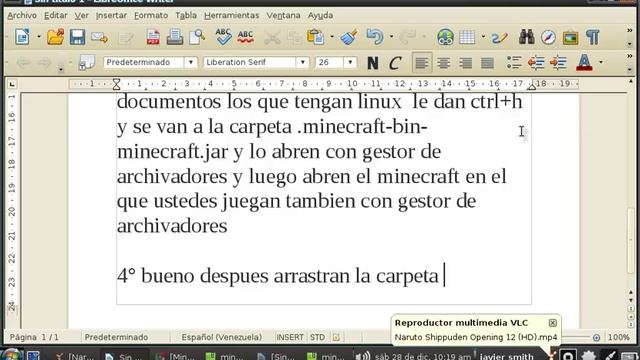Send document as e-mail icon
640x360 pixels.
pyautogui.click(x=99, y=38)
